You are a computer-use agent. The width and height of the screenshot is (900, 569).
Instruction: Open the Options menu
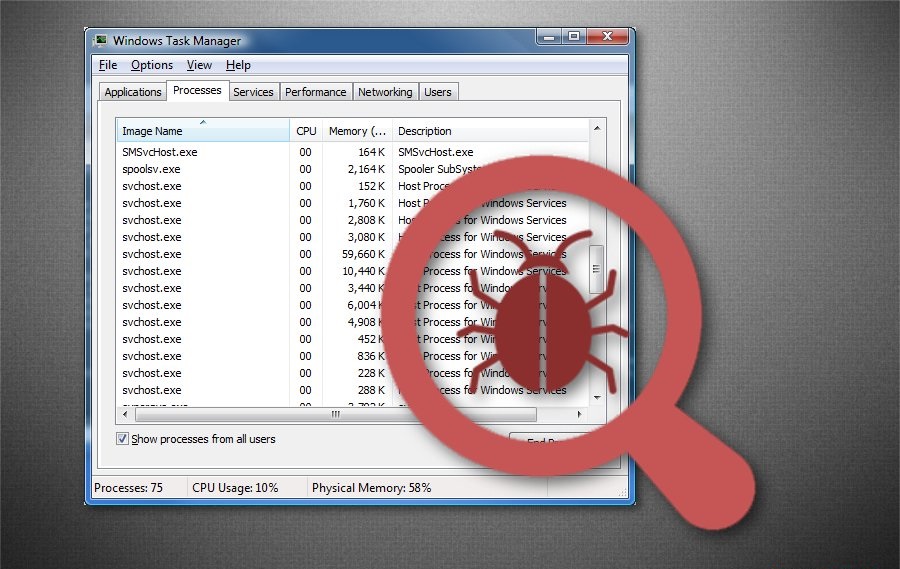tap(152, 65)
